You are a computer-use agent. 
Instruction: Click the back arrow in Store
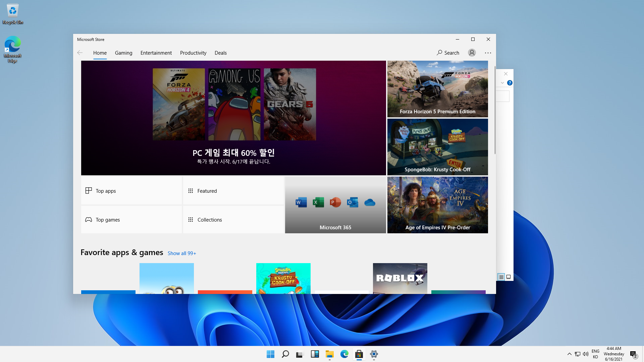click(x=80, y=53)
